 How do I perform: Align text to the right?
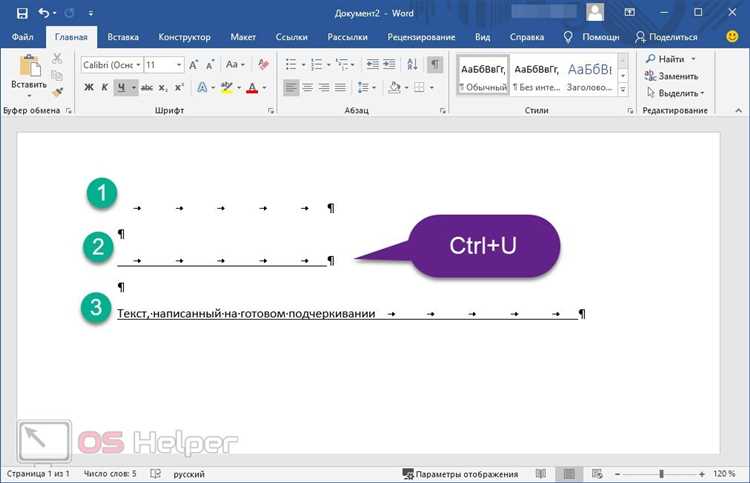324,87
